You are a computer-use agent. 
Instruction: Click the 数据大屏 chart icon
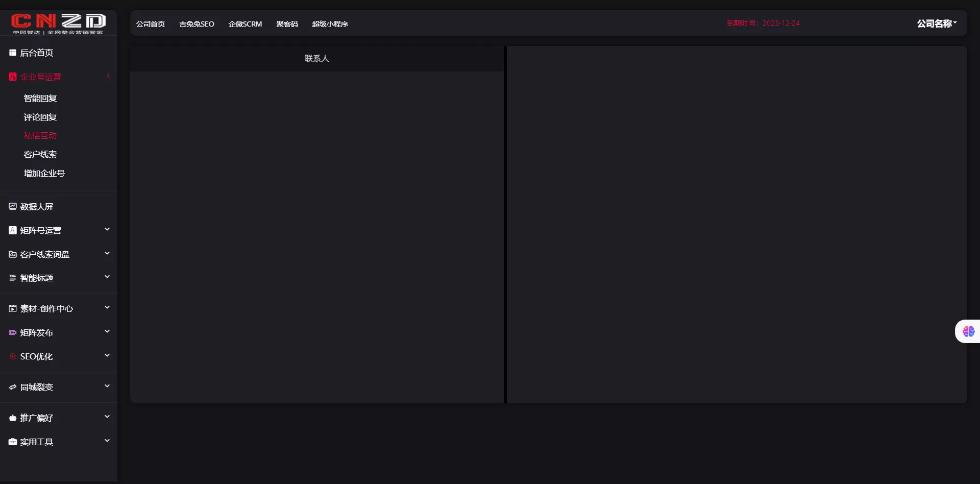pos(13,206)
